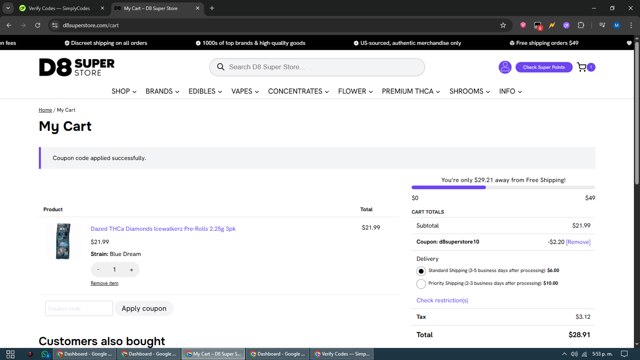Click the quantity value 1 field
Image resolution: width=640 pixels, height=360 pixels.
tap(114, 270)
